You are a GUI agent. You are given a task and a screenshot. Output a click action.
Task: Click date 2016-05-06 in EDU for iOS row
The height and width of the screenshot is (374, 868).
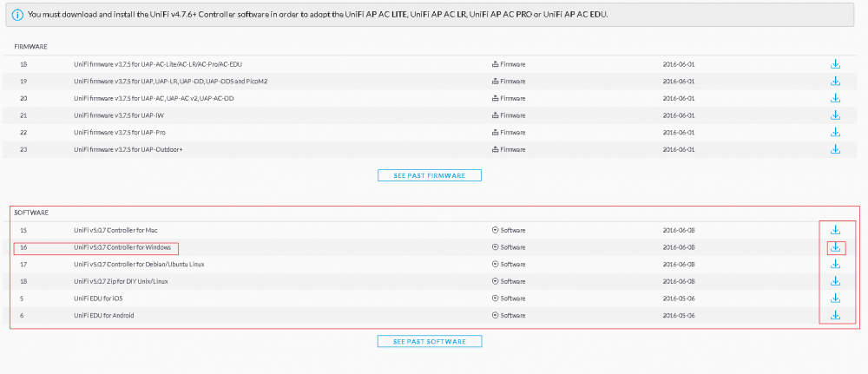[x=678, y=299]
